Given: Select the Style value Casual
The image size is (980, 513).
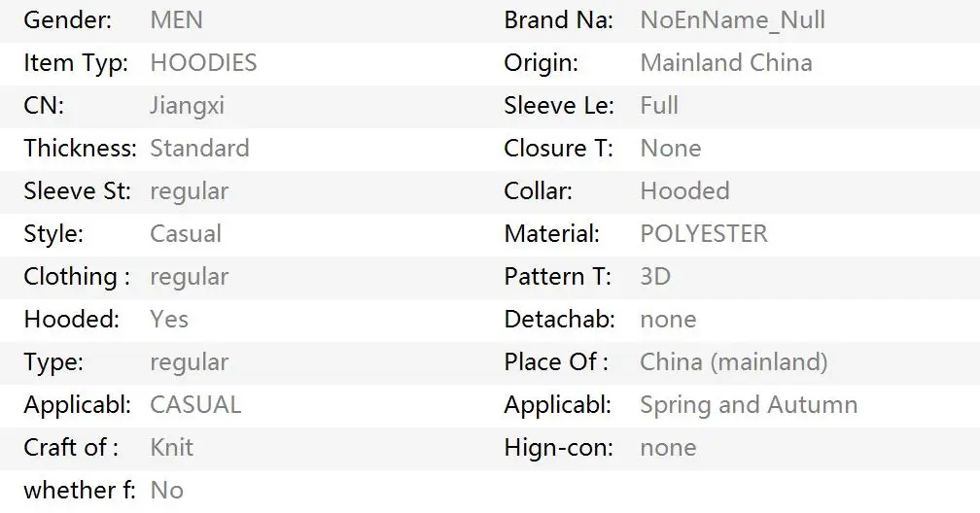Looking at the screenshot, I should click(186, 234).
